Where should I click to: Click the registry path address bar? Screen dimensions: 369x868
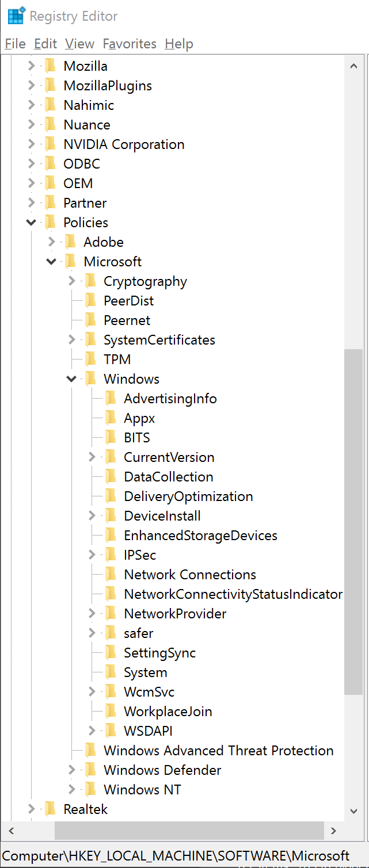click(x=176, y=856)
